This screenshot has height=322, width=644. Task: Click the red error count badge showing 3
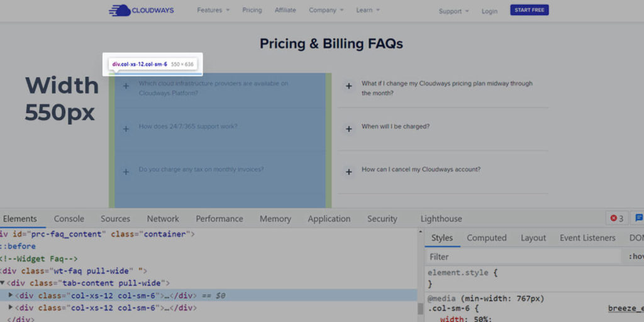(617, 218)
